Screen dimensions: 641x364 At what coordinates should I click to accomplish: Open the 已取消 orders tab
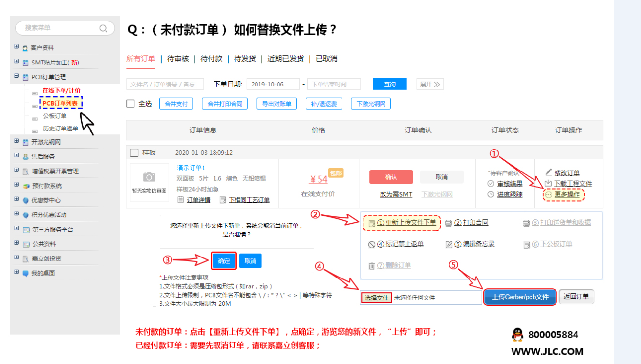[326, 59]
